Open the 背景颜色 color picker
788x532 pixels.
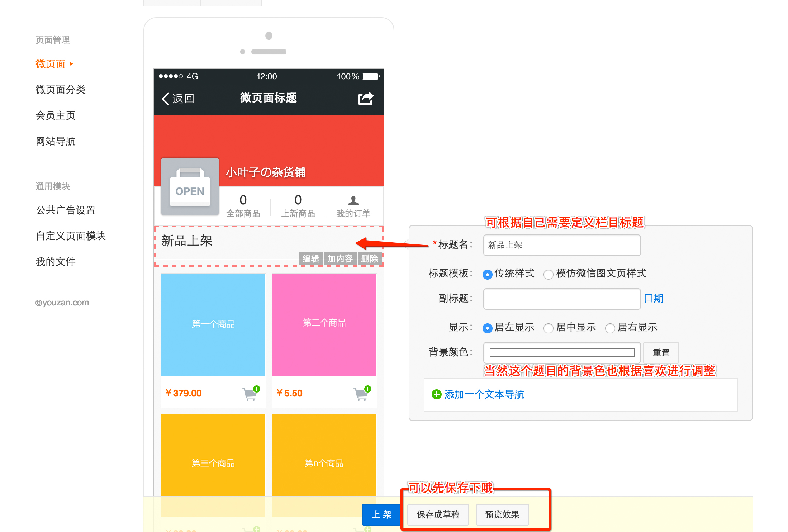coord(562,353)
